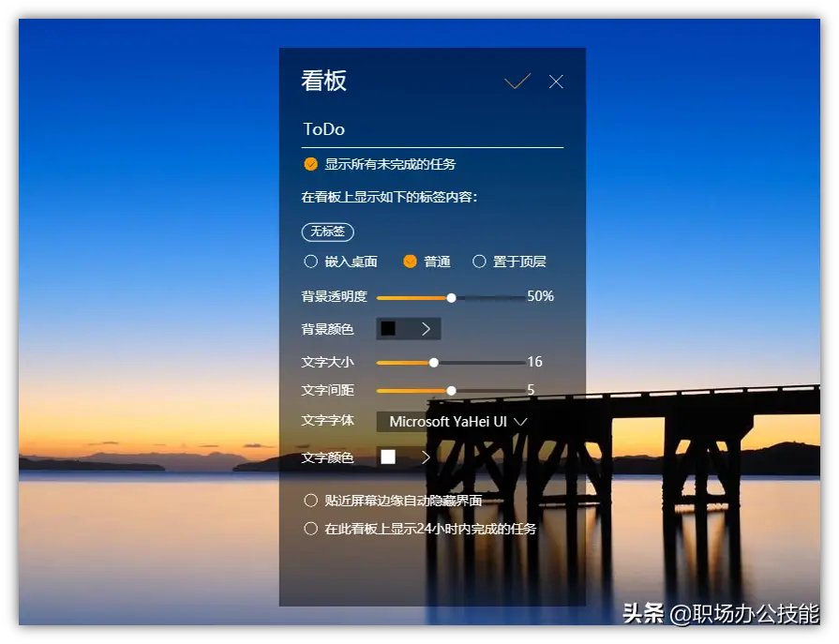Toggle the 显示所有未完成的任务 option
The height and width of the screenshot is (644, 839).
(x=309, y=163)
